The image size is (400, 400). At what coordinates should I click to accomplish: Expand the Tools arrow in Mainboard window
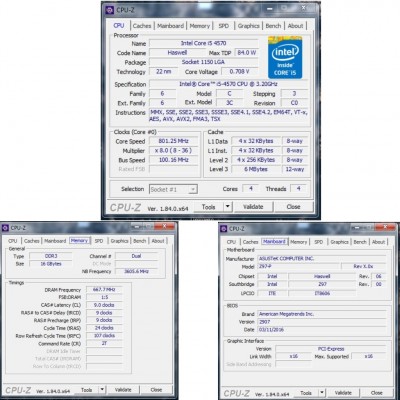[322, 393]
